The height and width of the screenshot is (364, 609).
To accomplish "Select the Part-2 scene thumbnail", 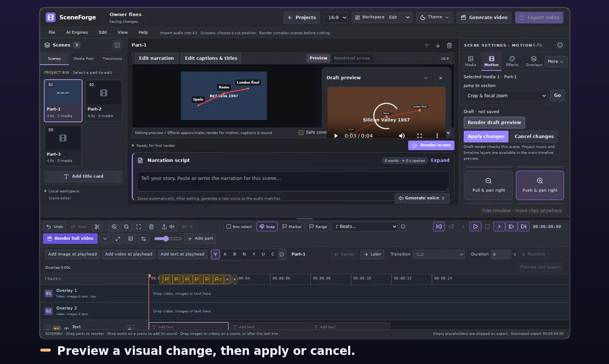I will [x=104, y=101].
